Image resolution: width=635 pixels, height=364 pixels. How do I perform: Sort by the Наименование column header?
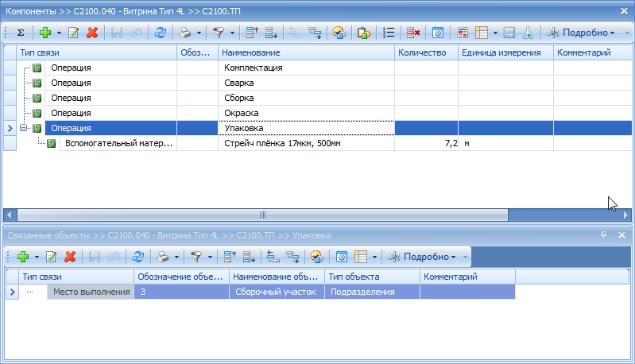(306, 52)
